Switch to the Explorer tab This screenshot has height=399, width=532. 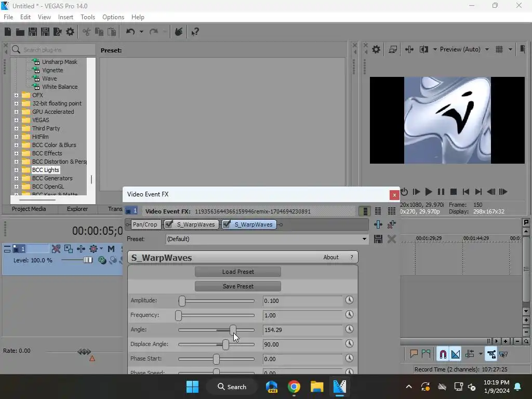pyautogui.click(x=77, y=209)
